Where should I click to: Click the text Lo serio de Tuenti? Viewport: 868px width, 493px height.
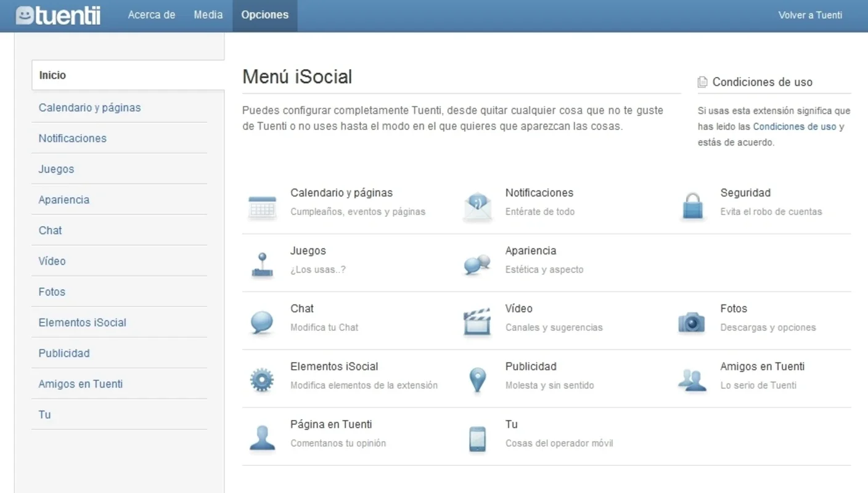coord(758,385)
